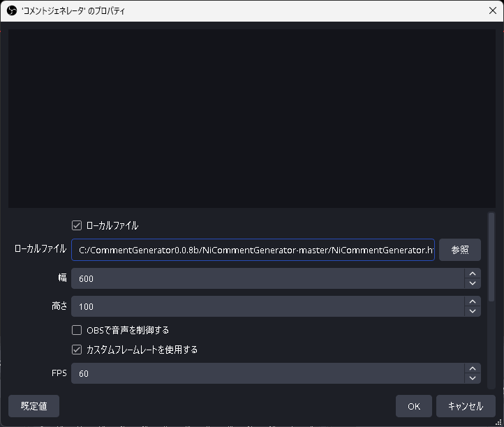Click the properties vertical scrollbar

pyautogui.click(x=491, y=257)
